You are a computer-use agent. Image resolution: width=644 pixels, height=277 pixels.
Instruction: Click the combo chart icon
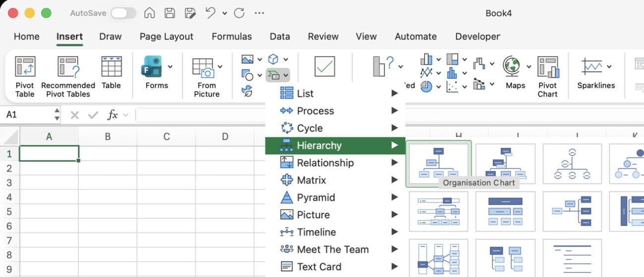click(479, 84)
